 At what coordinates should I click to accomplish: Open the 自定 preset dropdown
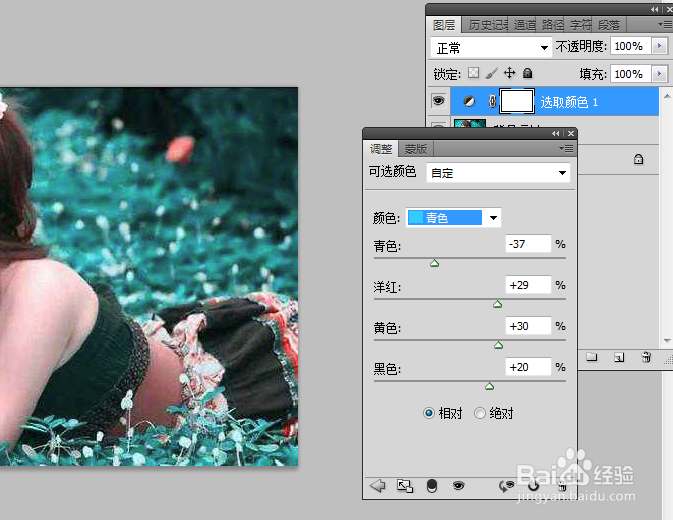click(x=498, y=173)
